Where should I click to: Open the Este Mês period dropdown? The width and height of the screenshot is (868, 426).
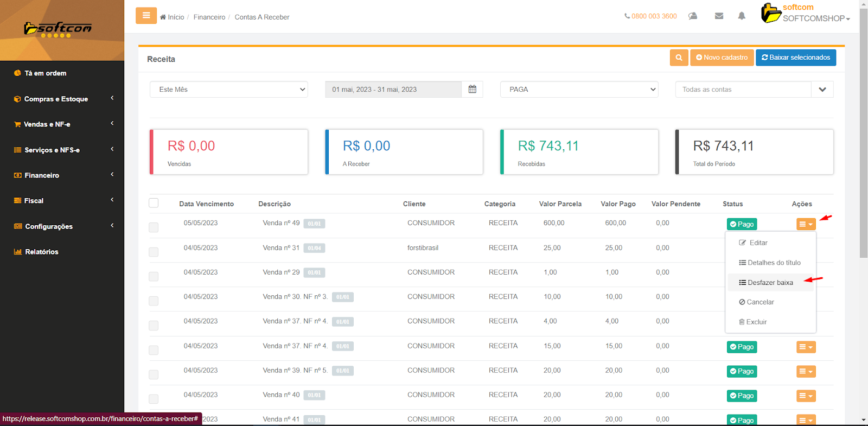(228, 90)
